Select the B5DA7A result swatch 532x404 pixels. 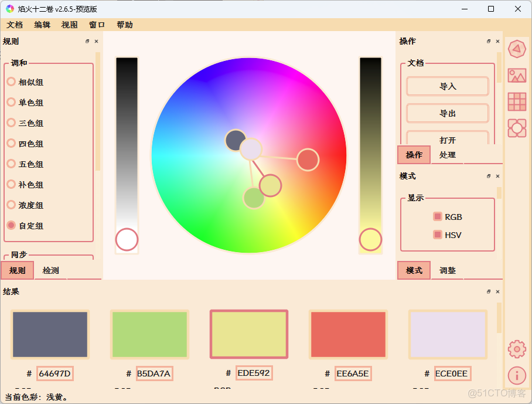pos(149,334)
